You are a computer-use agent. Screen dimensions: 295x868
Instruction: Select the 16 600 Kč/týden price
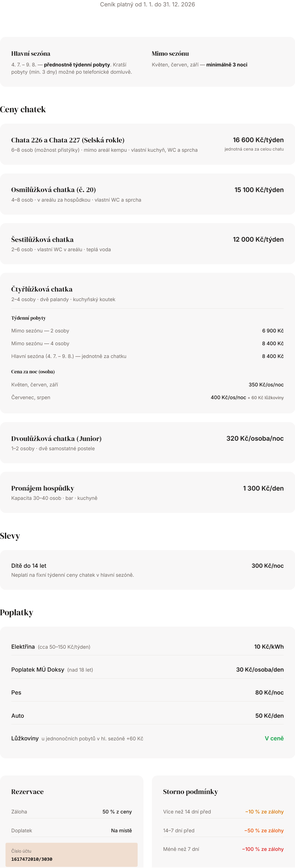[x=258, y=140]
